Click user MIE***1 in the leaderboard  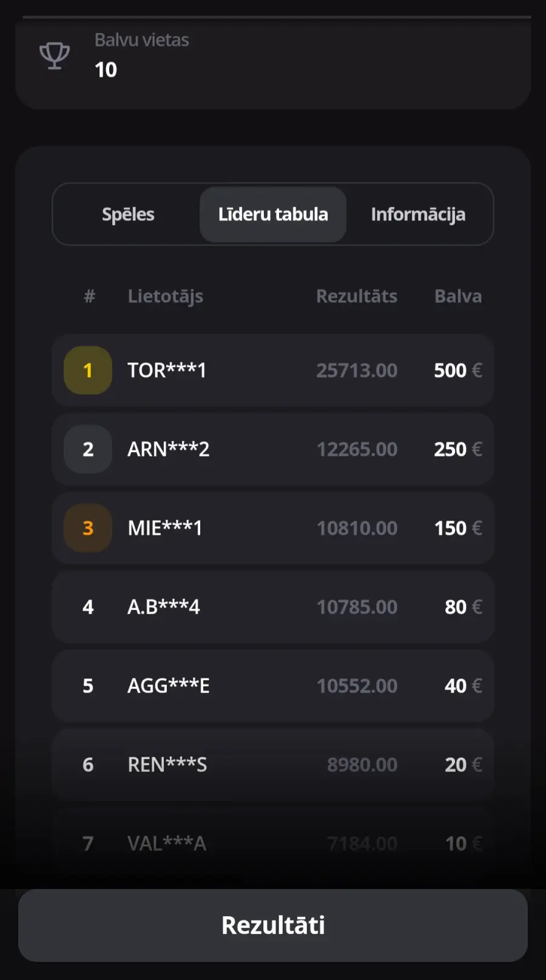(x=164, y=528)
